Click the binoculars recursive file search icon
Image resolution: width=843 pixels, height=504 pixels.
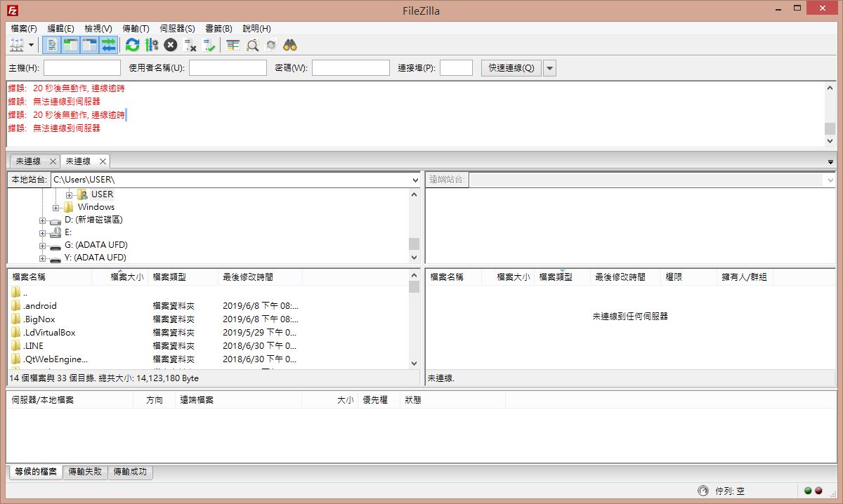[x=290, y=45]
